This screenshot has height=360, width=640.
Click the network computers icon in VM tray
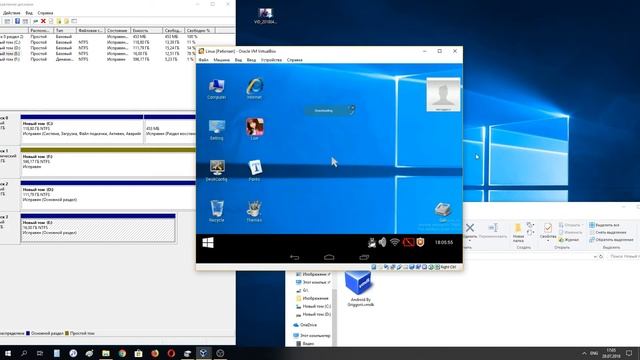click(x=371, y=242)
